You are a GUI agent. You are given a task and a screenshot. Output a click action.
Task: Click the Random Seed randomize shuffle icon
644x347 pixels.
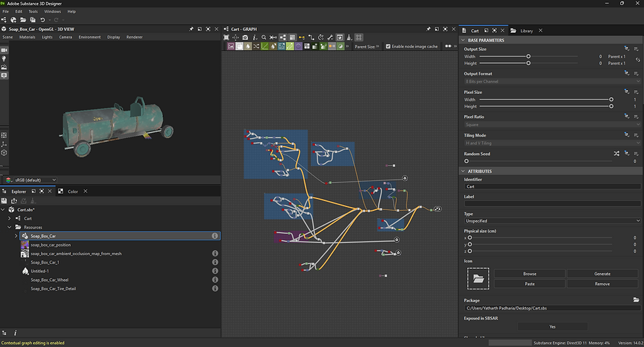coord(616,154)
